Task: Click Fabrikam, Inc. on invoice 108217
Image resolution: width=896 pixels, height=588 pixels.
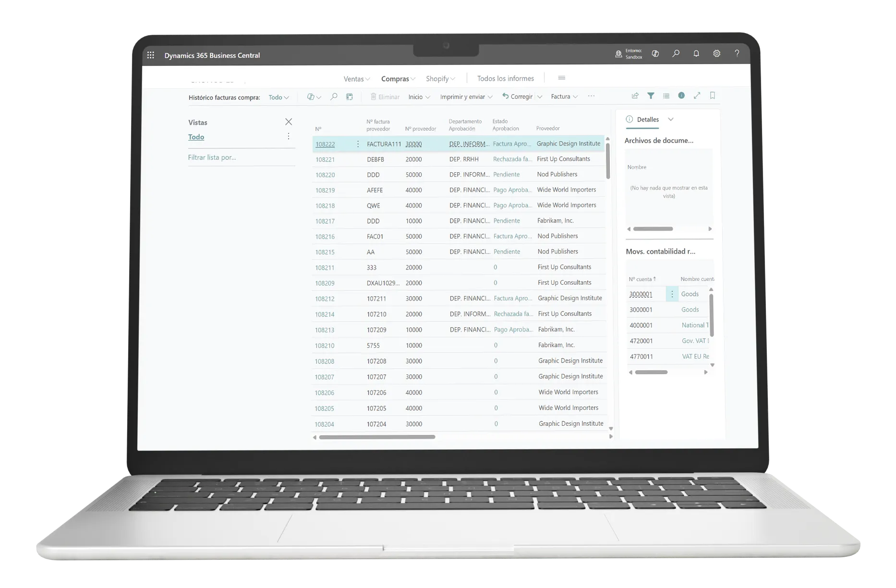Action: click(x=556, y=221)
